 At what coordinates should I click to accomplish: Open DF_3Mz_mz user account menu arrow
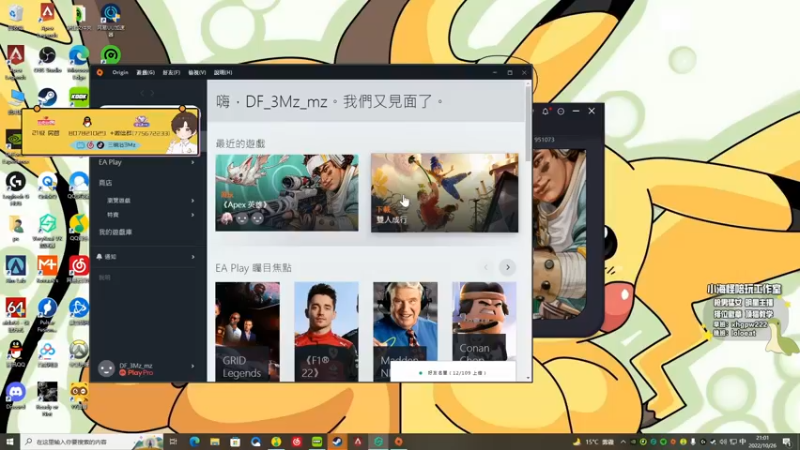pos(193,366)
